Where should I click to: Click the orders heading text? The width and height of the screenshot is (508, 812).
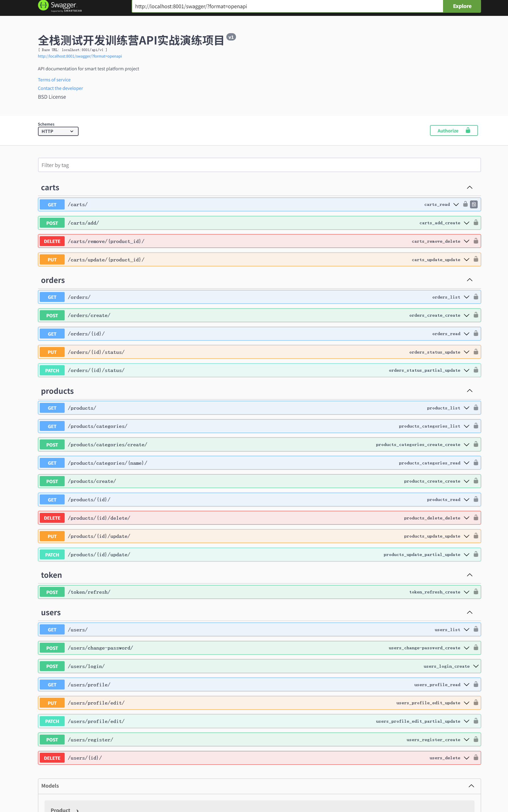53,280
